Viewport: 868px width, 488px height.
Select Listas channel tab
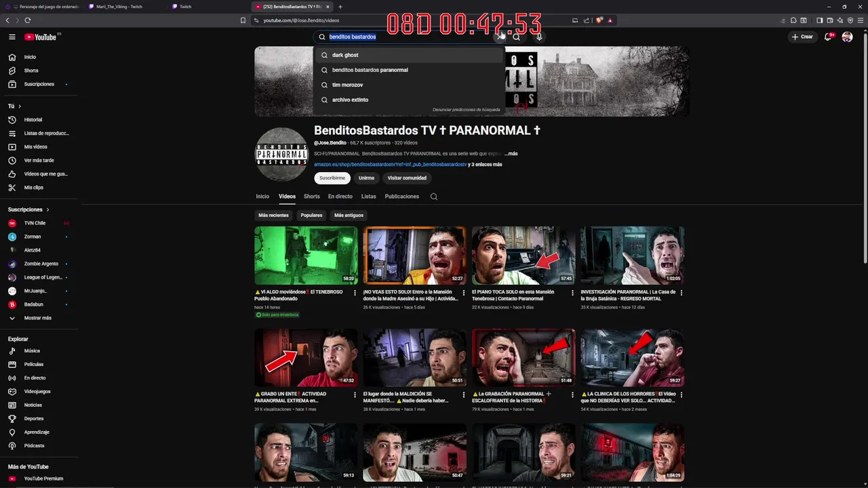[x=369, y=197]
